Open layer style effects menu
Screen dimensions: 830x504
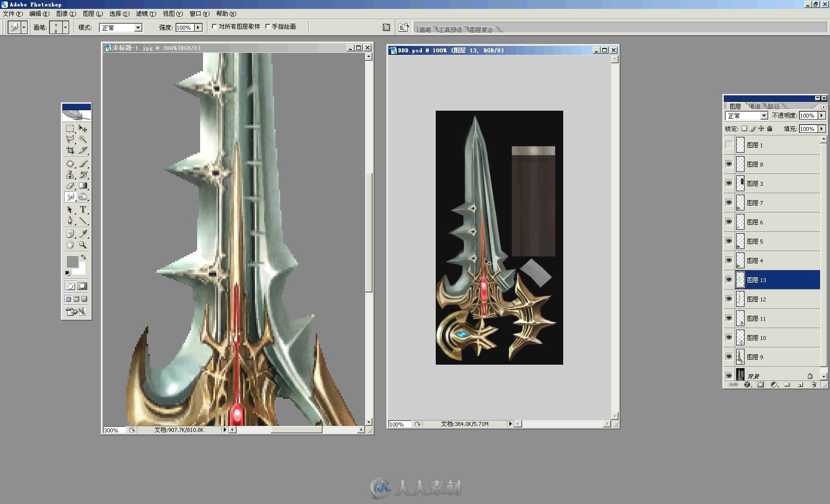[x=747, y=384]
